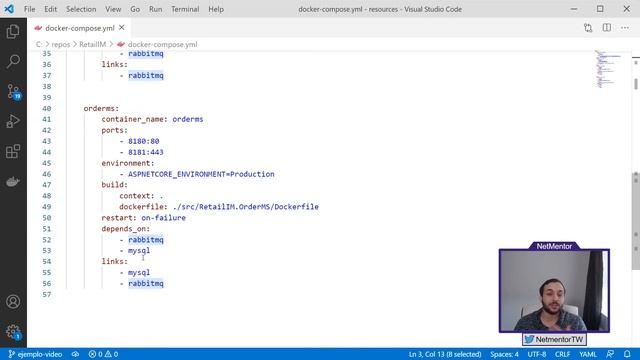Click 'context: .' on line 48
Viewport: 640px width, 360px height.
(x=141, y=196)
